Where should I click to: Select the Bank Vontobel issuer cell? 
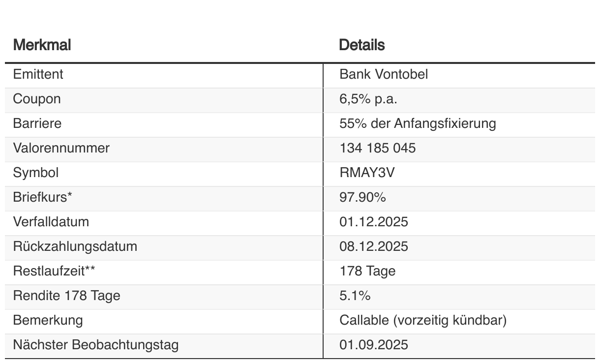pyautogui.click(x=384, y=74)
